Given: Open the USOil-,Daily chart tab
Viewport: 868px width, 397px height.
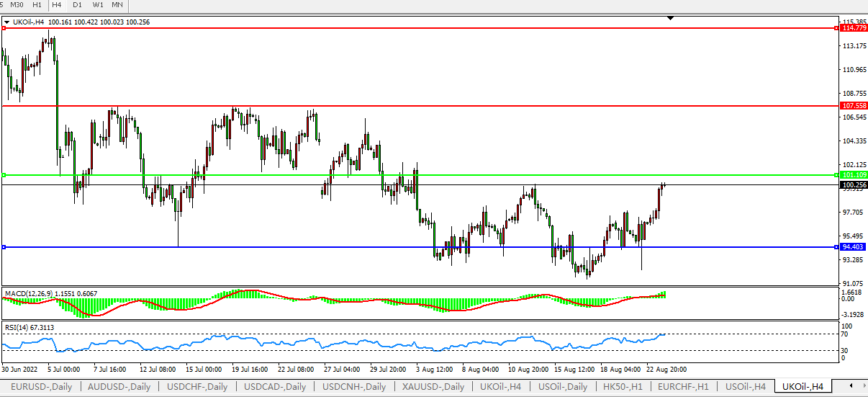Looking at the screenshot, I should (x=562, y=387).
